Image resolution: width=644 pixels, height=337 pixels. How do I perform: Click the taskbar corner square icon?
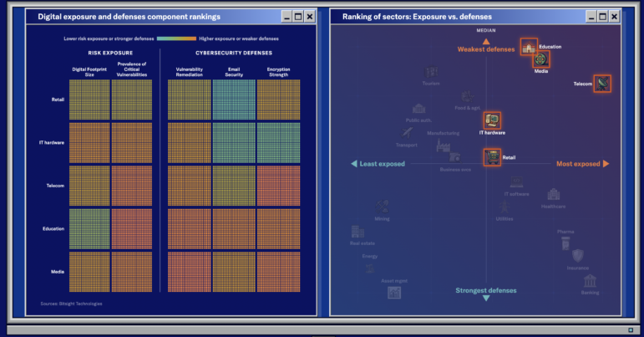631,329
